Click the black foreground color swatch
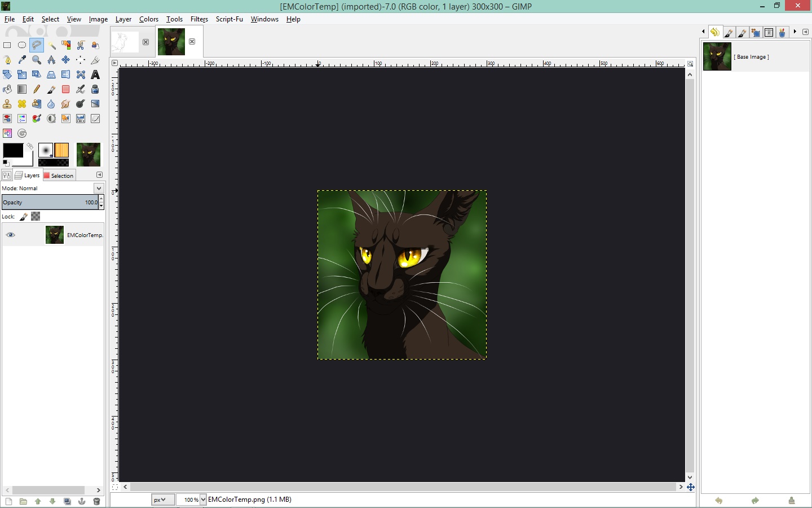 [12, 150]
